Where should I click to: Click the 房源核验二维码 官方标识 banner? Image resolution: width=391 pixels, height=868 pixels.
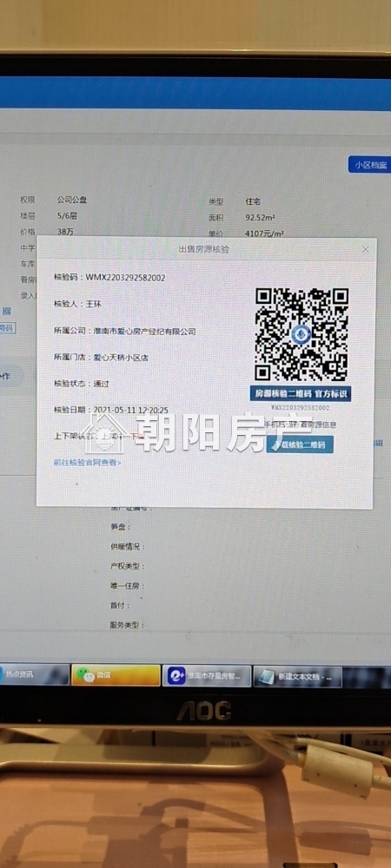coord(300,393)
